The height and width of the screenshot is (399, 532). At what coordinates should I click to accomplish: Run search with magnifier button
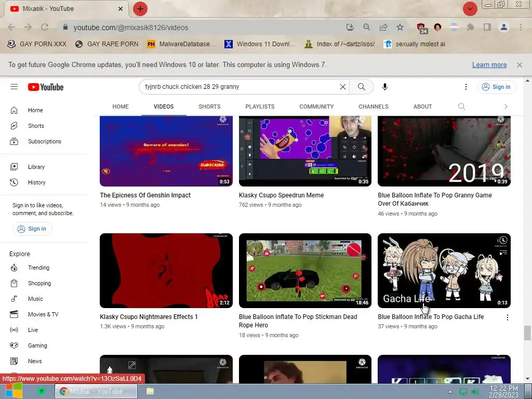click(x=362, y=87)
